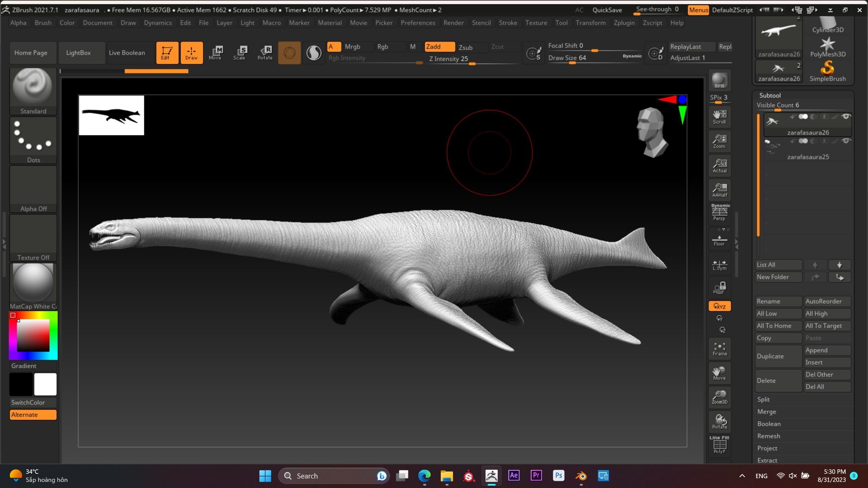Open the Brush menu
The image size is (868, 488).
(43, 23)
